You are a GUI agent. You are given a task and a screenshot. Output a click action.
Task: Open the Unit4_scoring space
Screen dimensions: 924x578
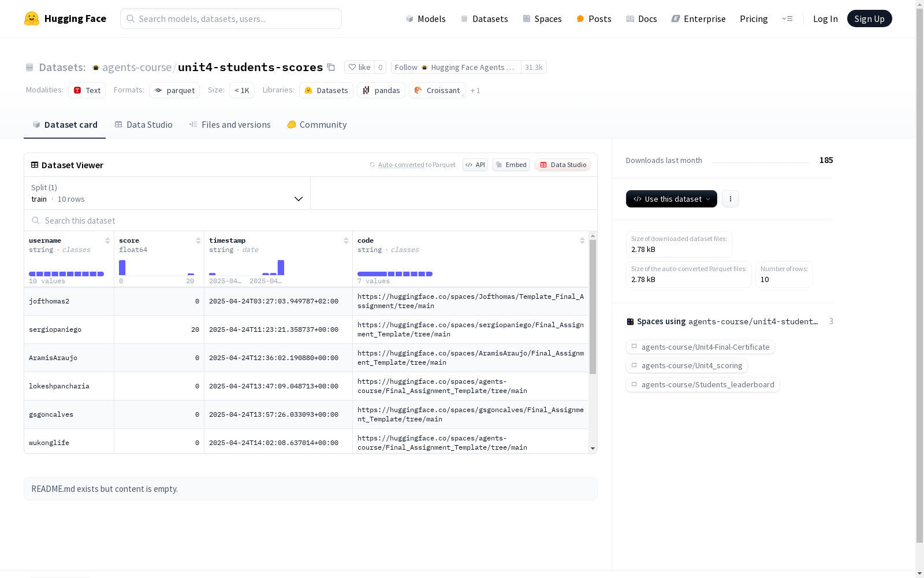pos(687,365)
